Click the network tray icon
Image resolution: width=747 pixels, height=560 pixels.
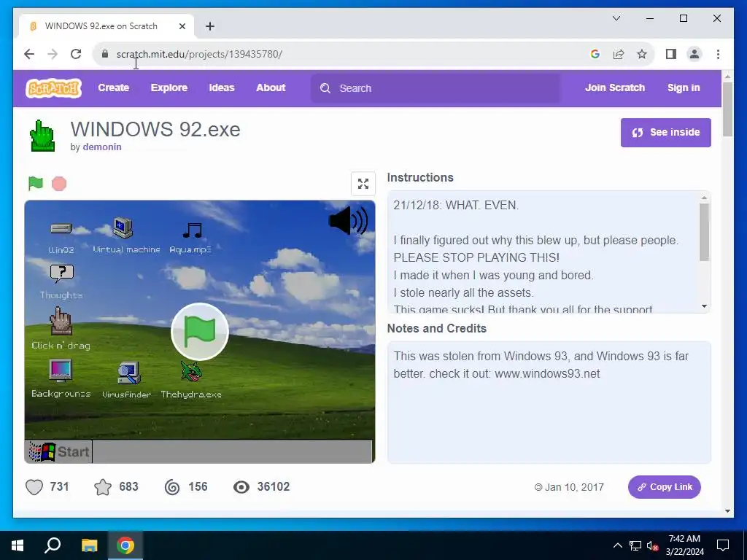click(x=635, y=545)
